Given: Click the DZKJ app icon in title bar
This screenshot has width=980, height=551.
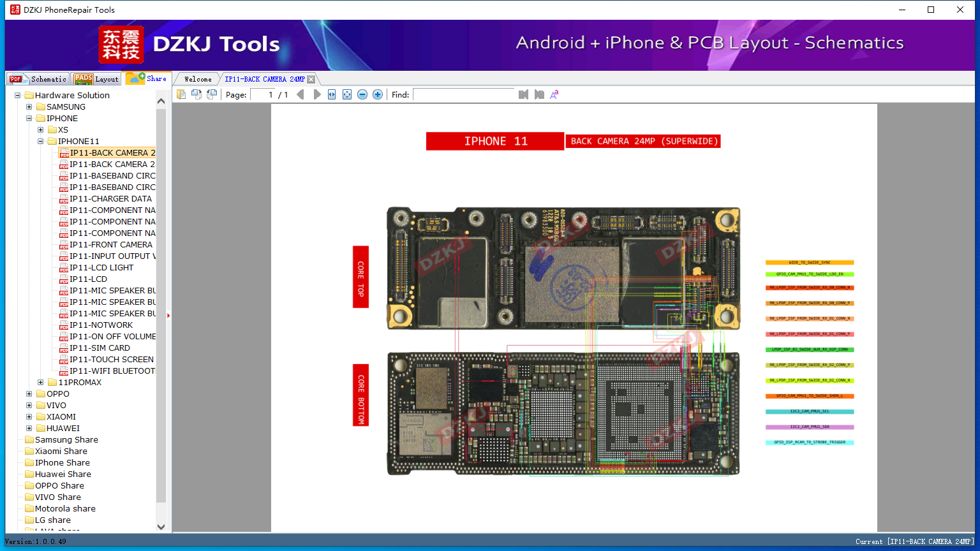Looking at the screenshot, I should click(15, 10).
